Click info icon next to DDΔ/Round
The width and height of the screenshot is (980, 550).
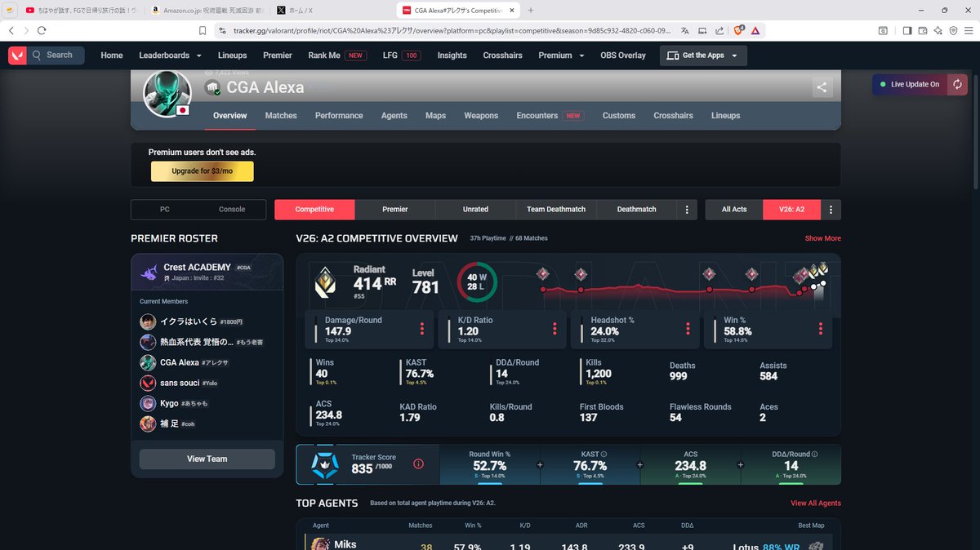[814, 455]
